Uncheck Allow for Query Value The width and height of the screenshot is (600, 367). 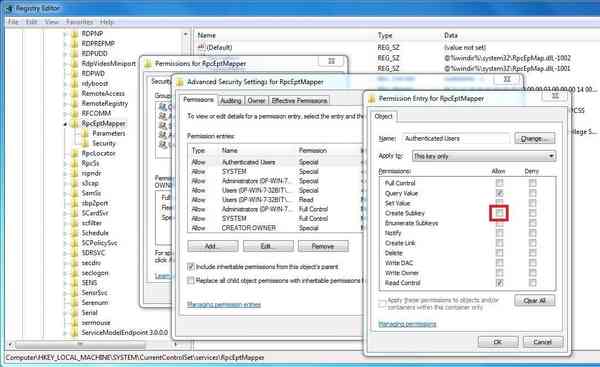(x=499, y=193)
